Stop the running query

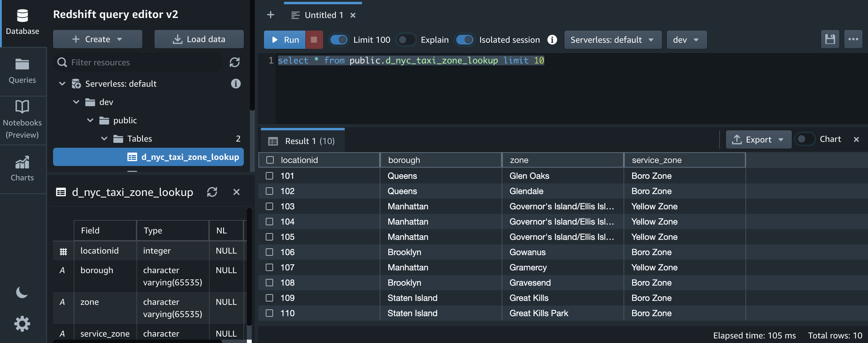pos(314,39)
